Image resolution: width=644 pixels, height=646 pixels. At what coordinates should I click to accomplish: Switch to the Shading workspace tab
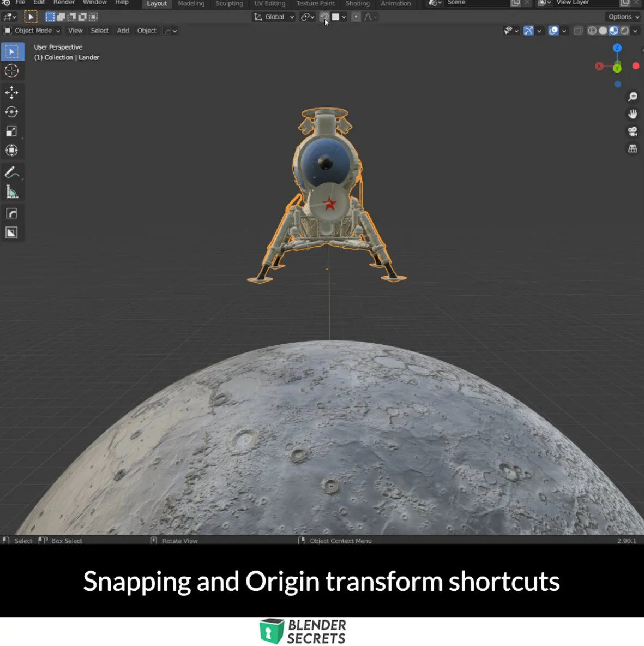(357, 3)
